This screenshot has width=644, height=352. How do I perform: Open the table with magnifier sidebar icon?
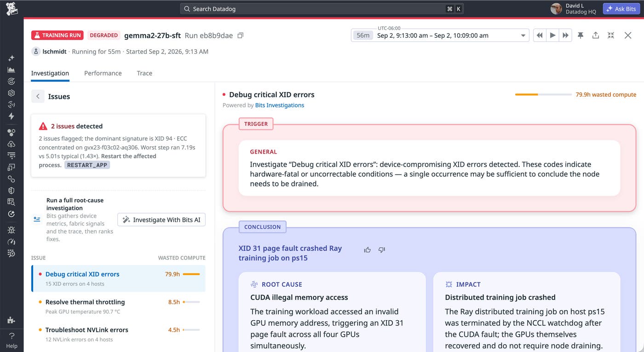click(x=11, y=202)
